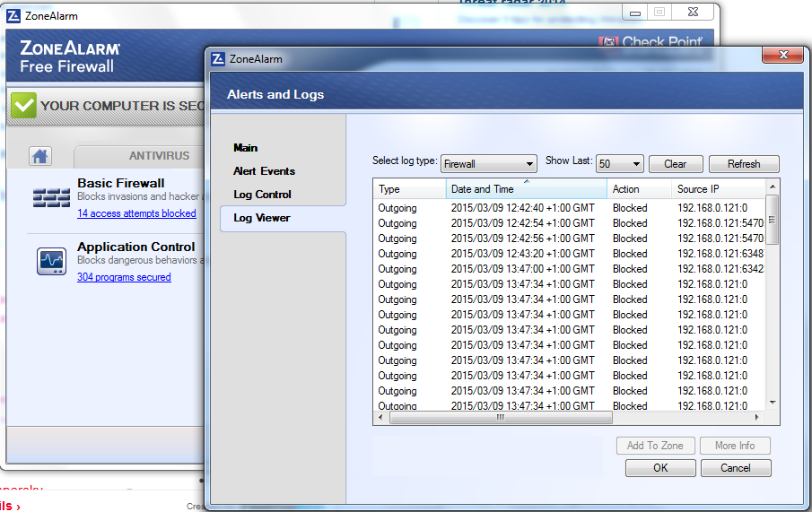Click the vertical scrollbar thumb in log list
The height and width of the screenshot is (512, 812).
click(x=772, y=220)
